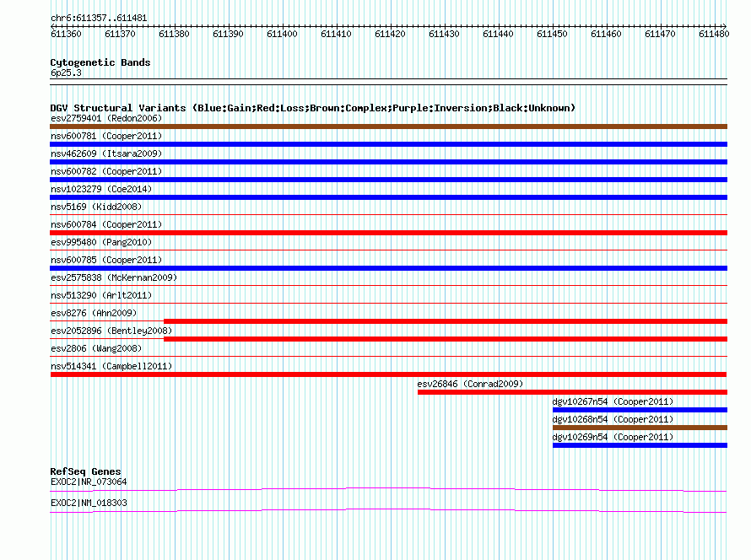Click the DGV Structural Variants track heading
Screen dimensions: 751x560
[313, 108]
